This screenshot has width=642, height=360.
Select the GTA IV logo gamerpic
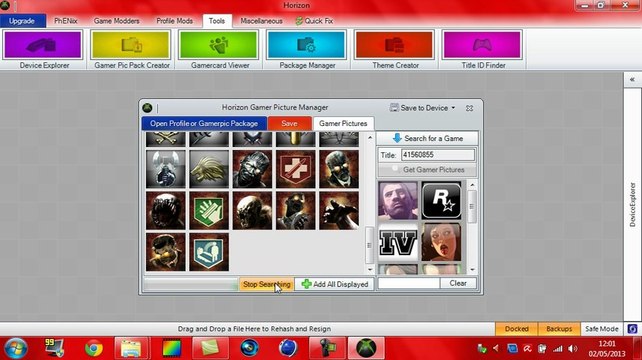pyautogui.click(x=398, y=242)
